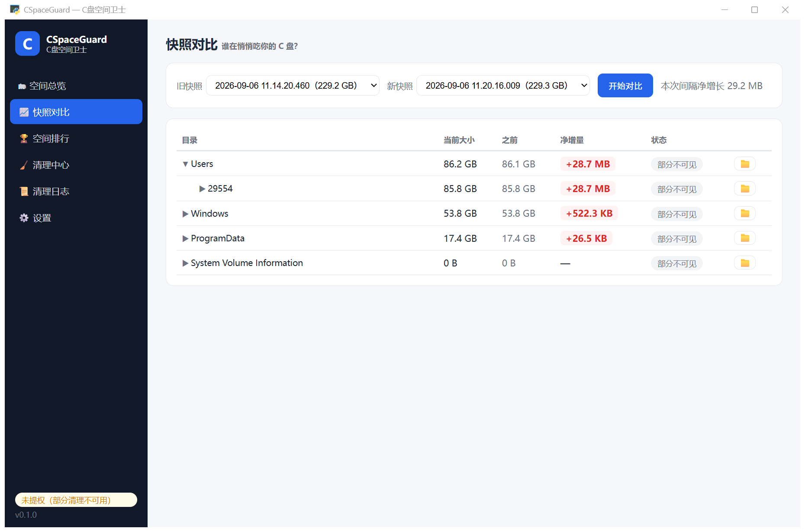Open folder for 29554 row
The height and width of the screenshot is (532, 805).
pos(744,189)
